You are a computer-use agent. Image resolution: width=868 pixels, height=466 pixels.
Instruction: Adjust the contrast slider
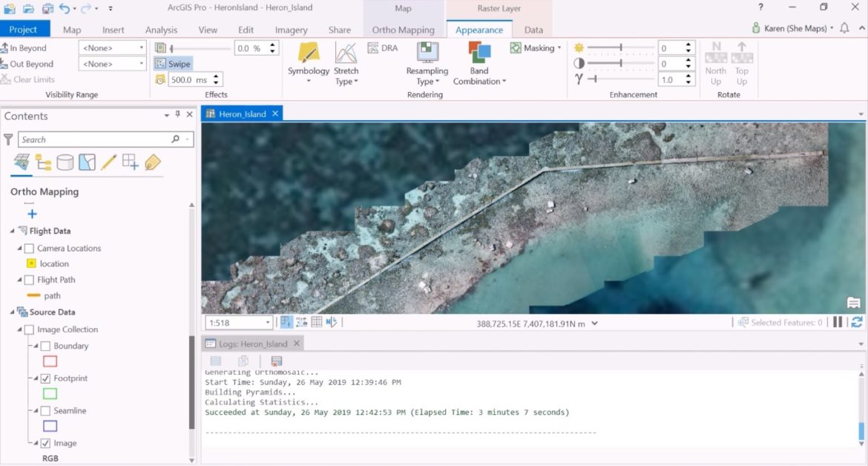(x=620, y=64)
